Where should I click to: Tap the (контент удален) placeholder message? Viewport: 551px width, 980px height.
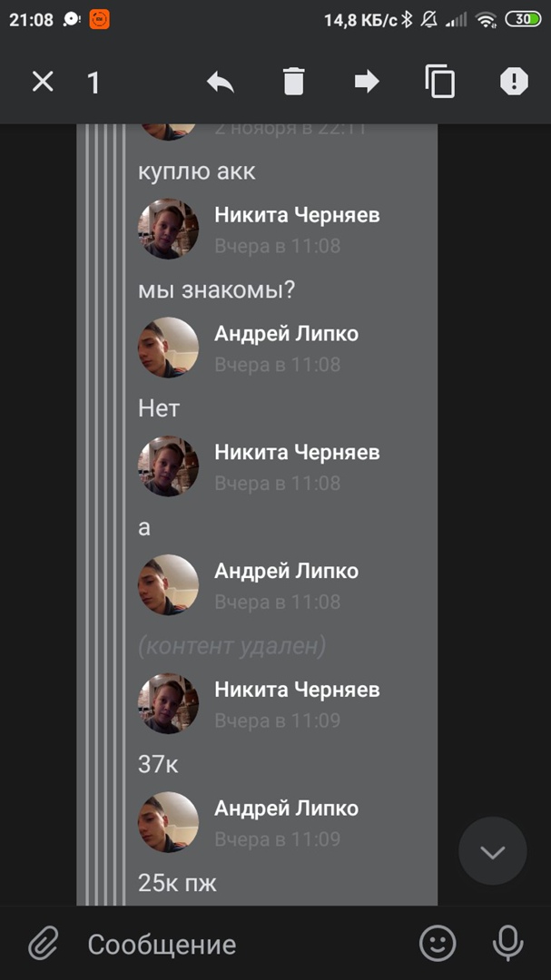[232, 646]
